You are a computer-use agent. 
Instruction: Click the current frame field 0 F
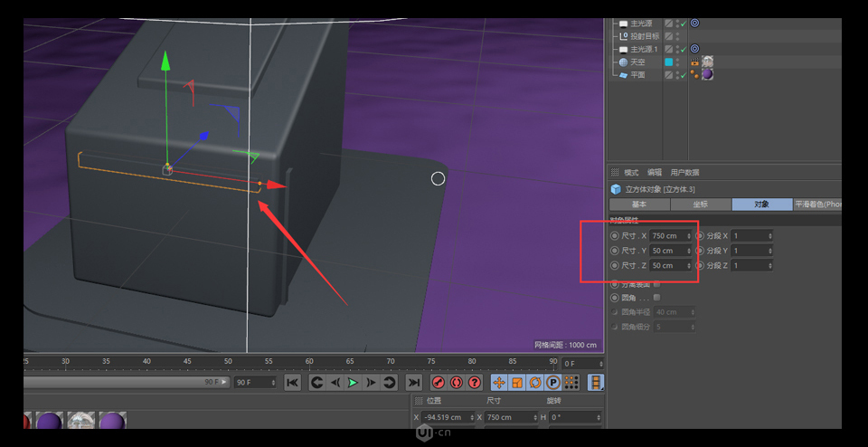coord(583,364)
